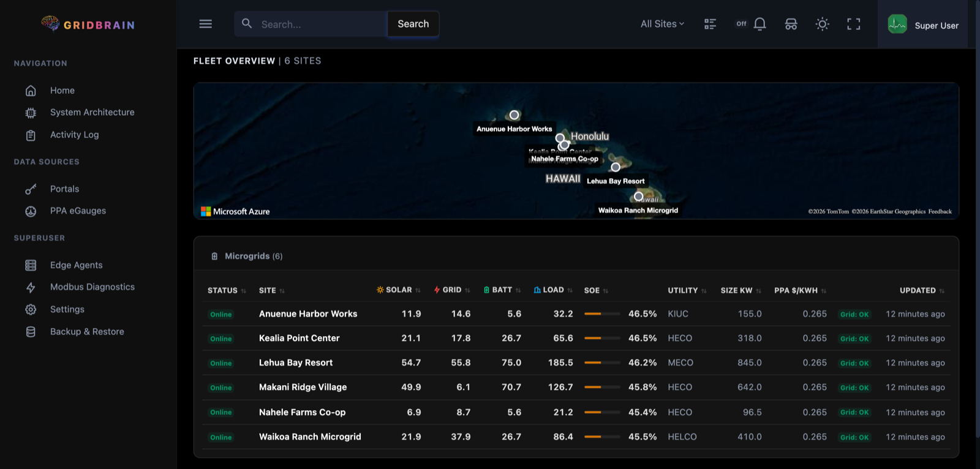The image size is (980, 469).
Task: Click the Portals key icon
Action: pos(31,189)
